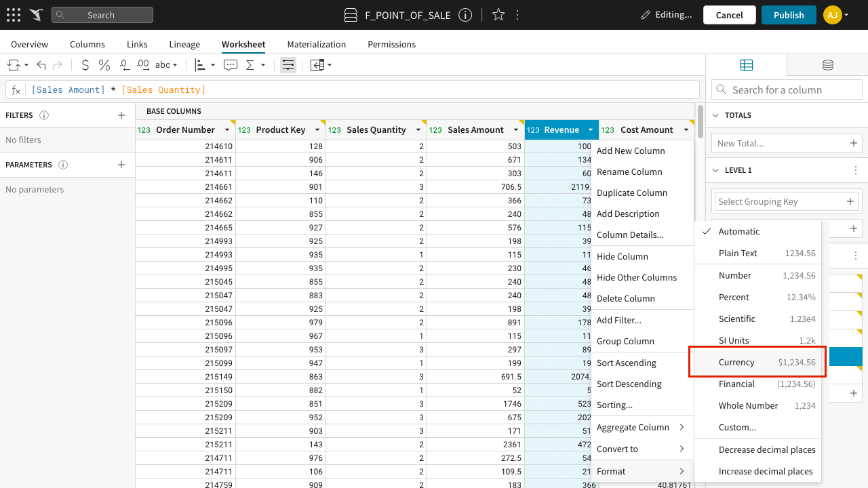Viewport: 868px width, 488px height.
Task: Click Add New Column in context menu
Action: [642, 150]
